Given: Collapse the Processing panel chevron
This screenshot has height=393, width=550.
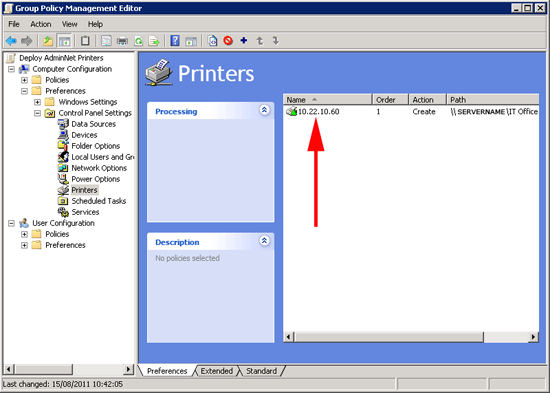Looking at the screenshot, I should point(264,110).
